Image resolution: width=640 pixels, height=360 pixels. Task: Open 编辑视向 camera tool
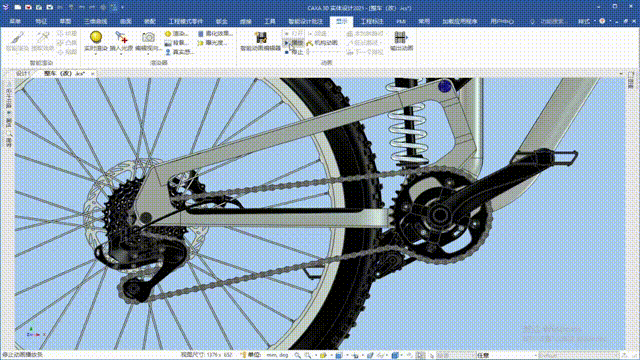point(148,38)
